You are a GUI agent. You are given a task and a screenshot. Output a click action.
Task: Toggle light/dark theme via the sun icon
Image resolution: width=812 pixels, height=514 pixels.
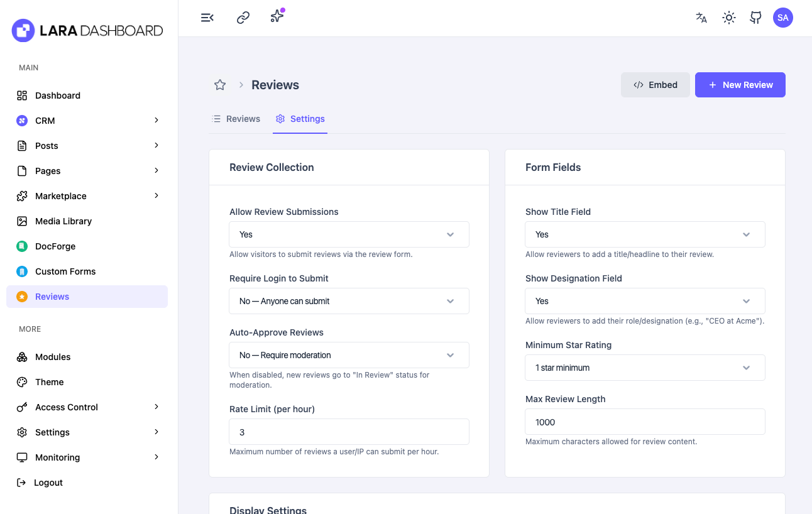728,18
